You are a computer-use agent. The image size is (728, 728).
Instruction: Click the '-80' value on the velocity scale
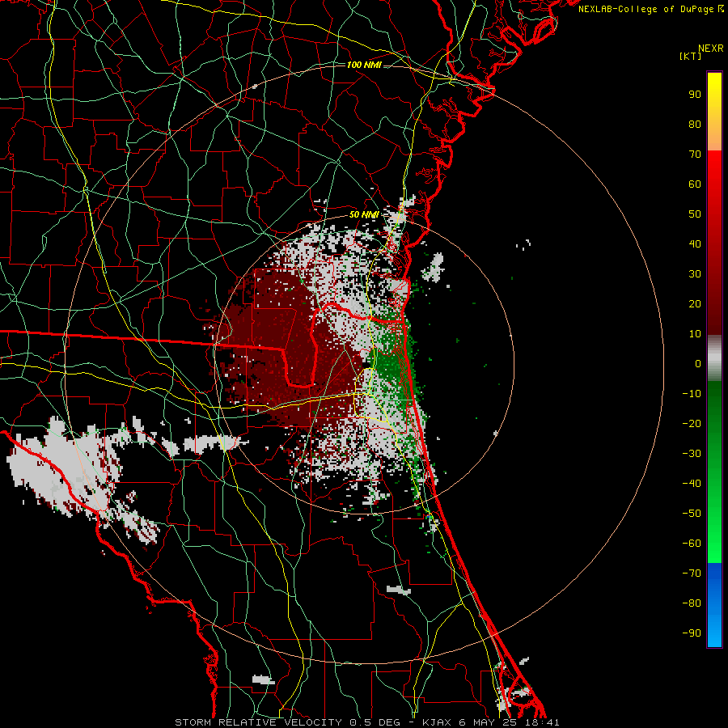click(692, 603)
